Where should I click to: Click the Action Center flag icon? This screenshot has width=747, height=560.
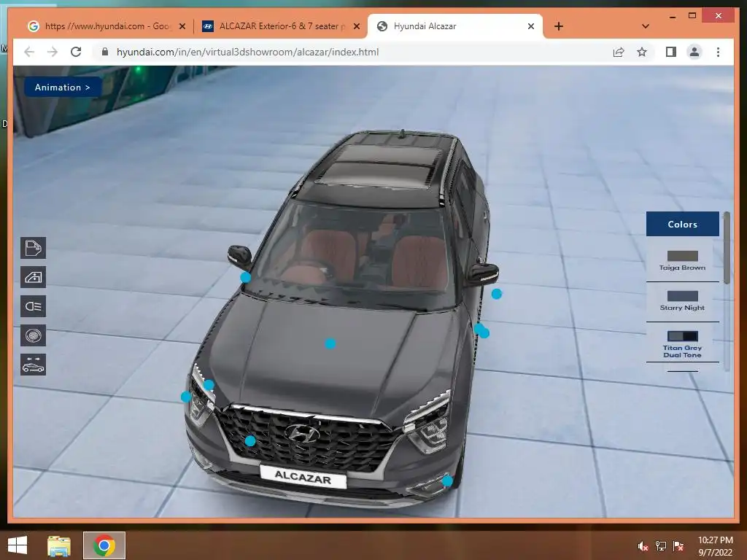(x=678, y=546)
